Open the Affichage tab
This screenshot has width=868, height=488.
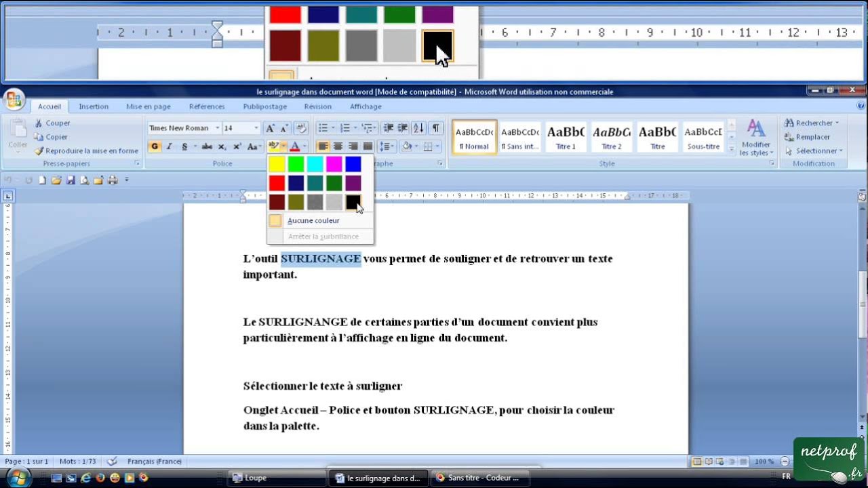pyautogui.click(x=366, y=106)
